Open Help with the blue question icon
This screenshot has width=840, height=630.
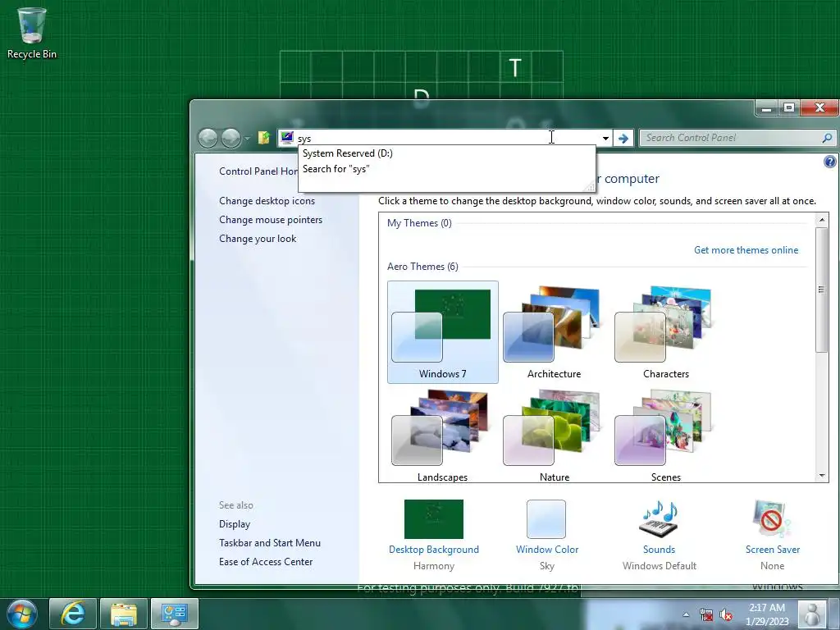830,162
